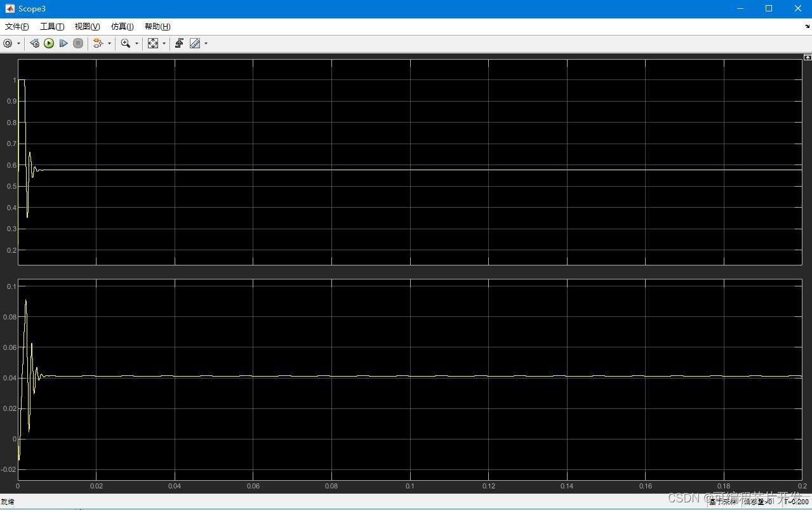Open the scope configuration properties gear
This screenshot has height=510, width=812.
click(x=8, y=43)
